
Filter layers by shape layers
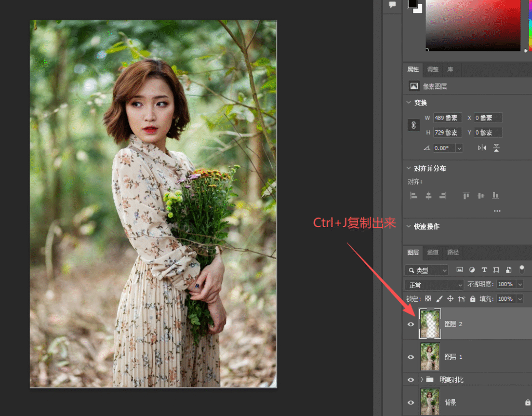point(496,270)
